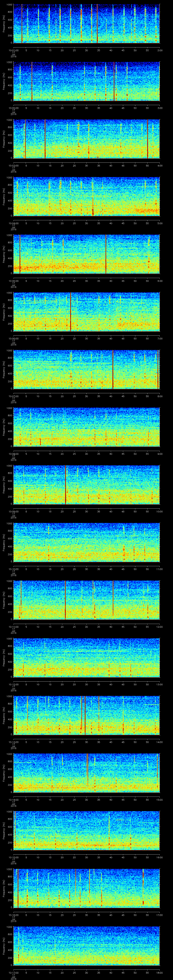The image size is (173, 980).
Task: Select the spectrogram panel starting at 10:05:00
Action: tap(87, 254)
